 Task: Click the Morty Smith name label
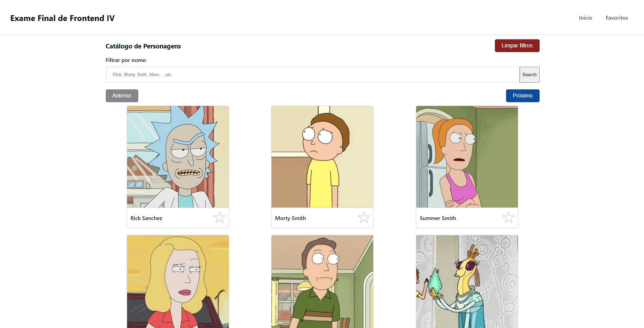tap(290, 218)
